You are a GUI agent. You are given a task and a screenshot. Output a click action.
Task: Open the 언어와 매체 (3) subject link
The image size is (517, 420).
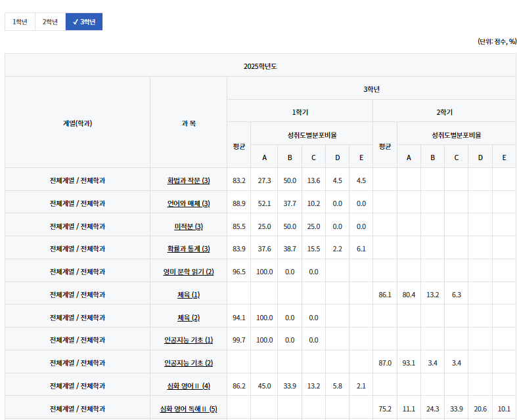(x=189, y=203)
